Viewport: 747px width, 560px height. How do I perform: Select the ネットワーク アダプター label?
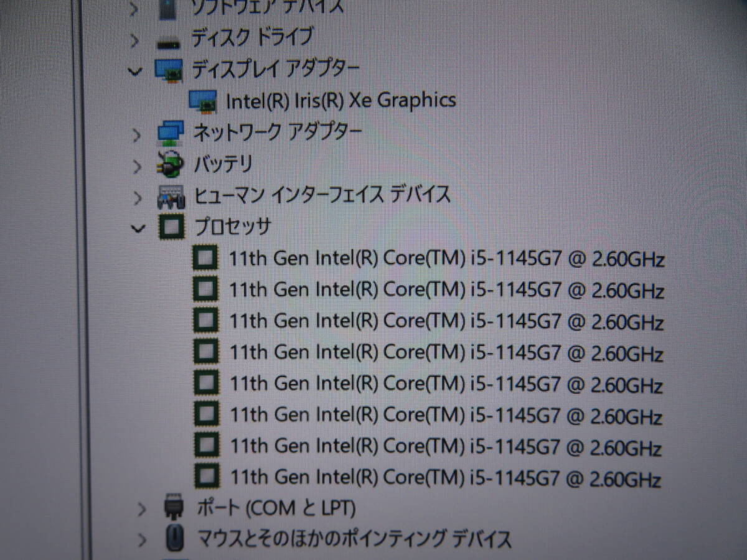pyautogui.click(x=278, y=132)
